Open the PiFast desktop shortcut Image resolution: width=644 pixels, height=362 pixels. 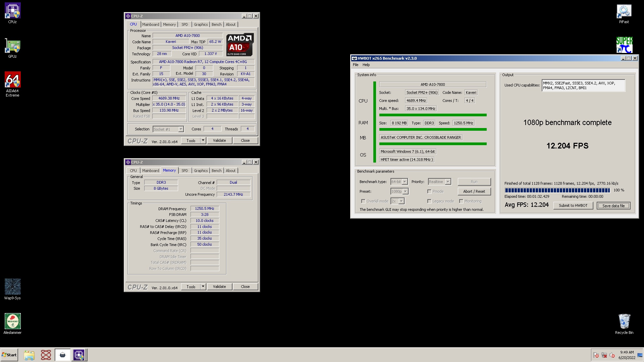tap(624, 11)
